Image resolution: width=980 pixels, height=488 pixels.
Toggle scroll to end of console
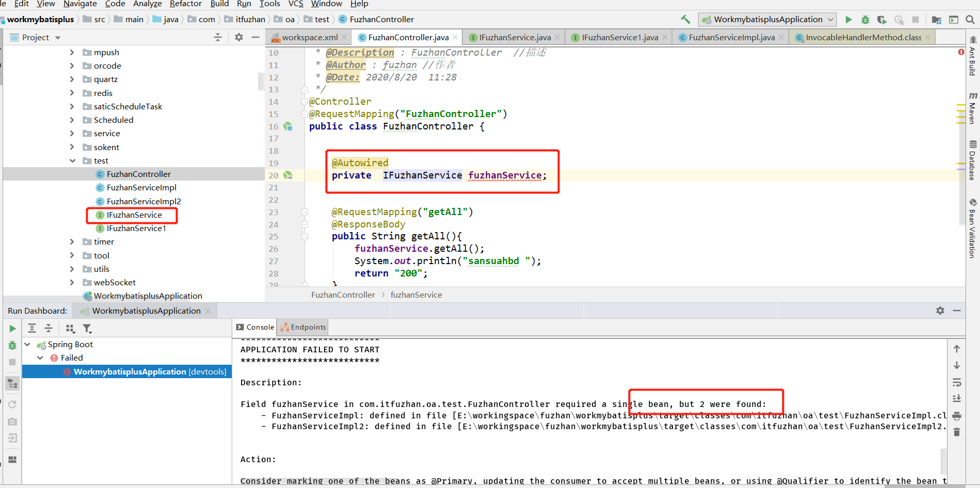[957, 399]
